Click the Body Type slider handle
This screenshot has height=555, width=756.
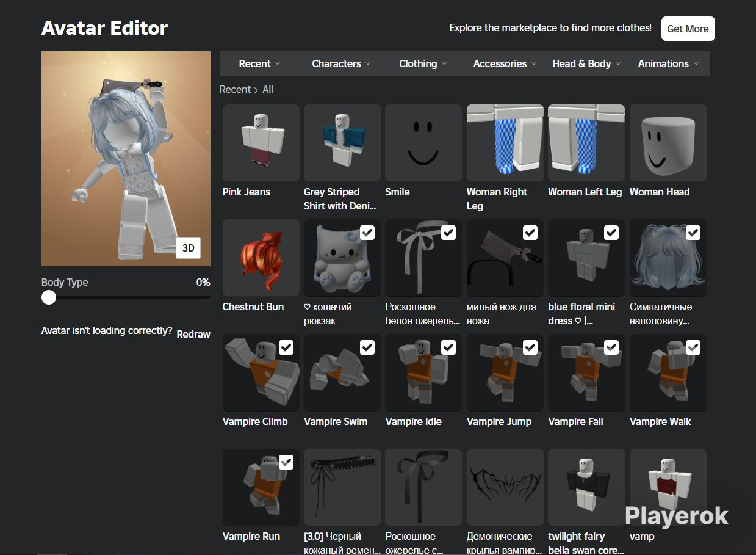[x=49, y=297]
